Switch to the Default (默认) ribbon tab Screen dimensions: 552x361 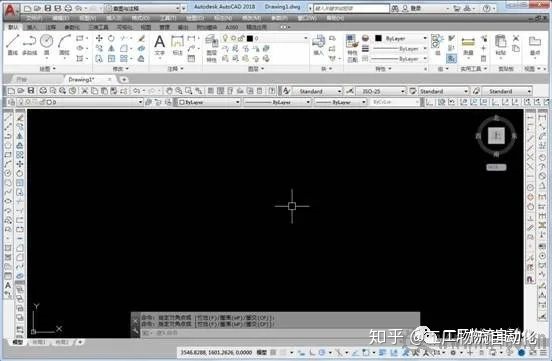click(13, 27)
